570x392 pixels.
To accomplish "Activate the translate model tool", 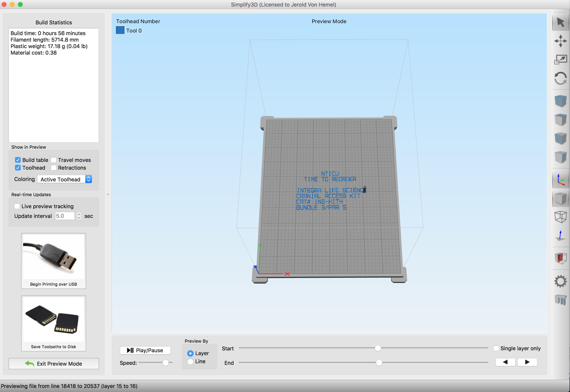I will click(560, 41).
